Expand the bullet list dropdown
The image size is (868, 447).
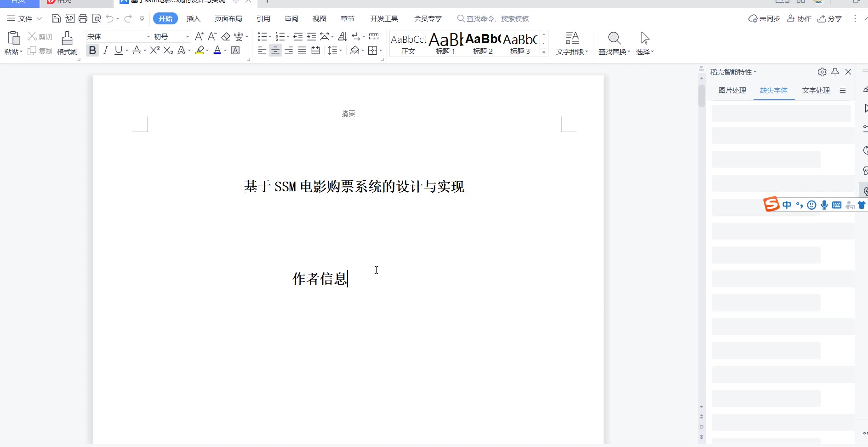click(x=270, y=36)
